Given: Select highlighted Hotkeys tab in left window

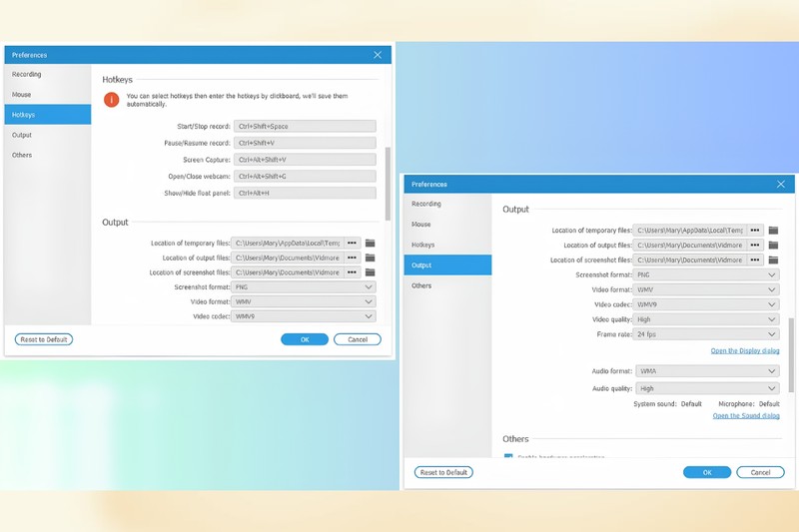Looking at the screenshot, I should [48, 115].
